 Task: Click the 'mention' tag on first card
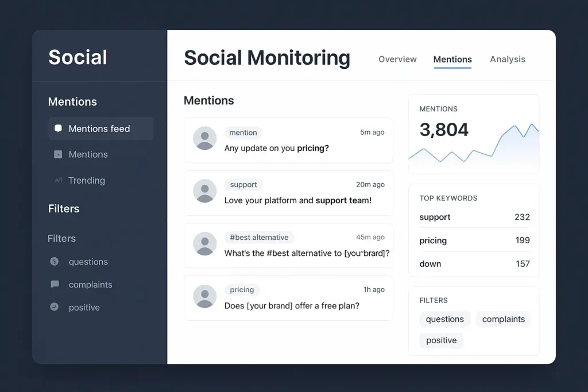coord(243,133)
